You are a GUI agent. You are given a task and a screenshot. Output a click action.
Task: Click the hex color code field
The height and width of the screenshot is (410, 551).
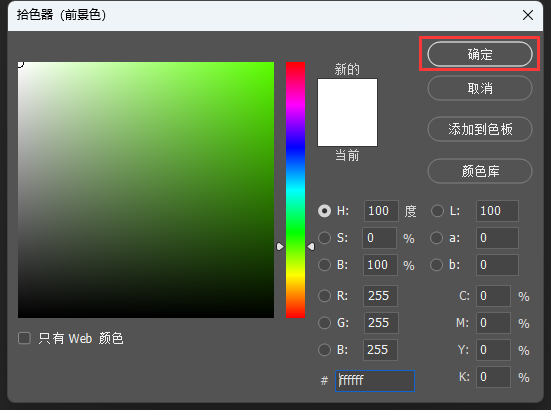[x=375, y=380]
